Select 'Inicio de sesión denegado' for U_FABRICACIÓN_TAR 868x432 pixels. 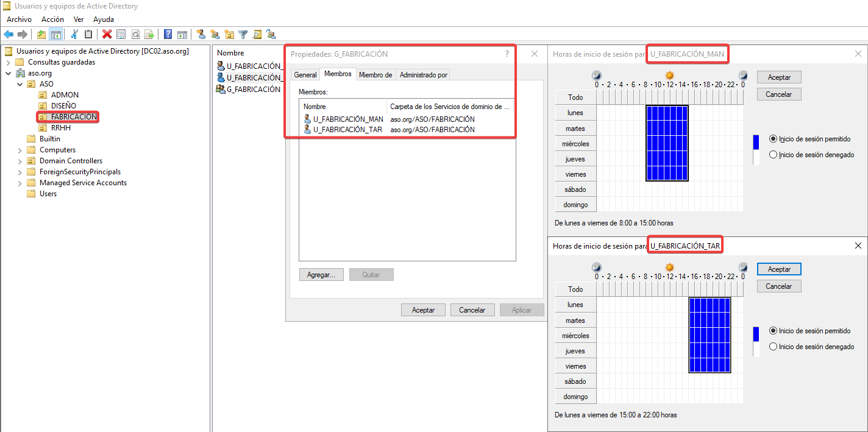click(x=774, y=347)
